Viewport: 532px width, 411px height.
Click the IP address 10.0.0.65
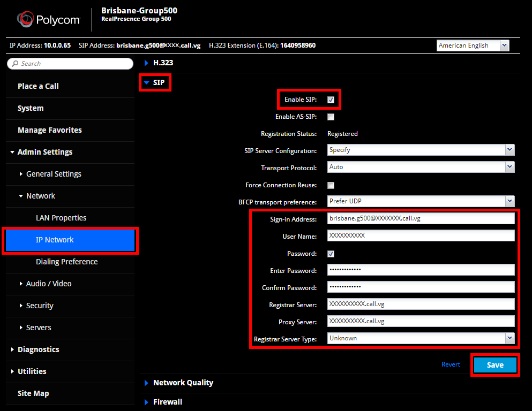point(57,45)
